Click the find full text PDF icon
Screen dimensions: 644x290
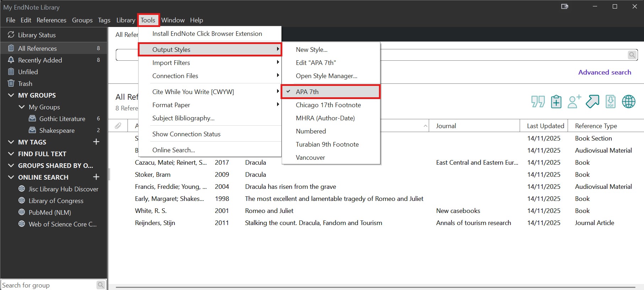click(x=610, y=102)
